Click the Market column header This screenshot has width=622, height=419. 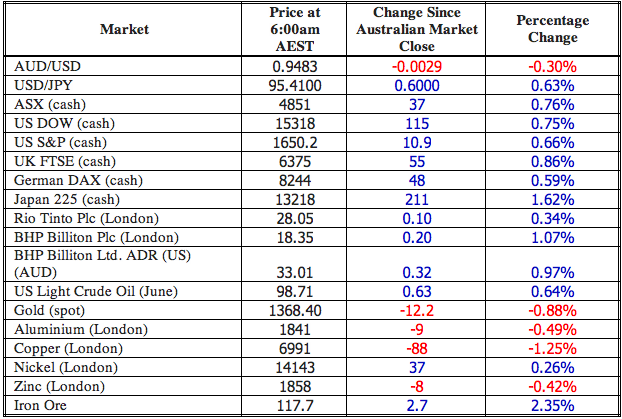coord(125,29)
